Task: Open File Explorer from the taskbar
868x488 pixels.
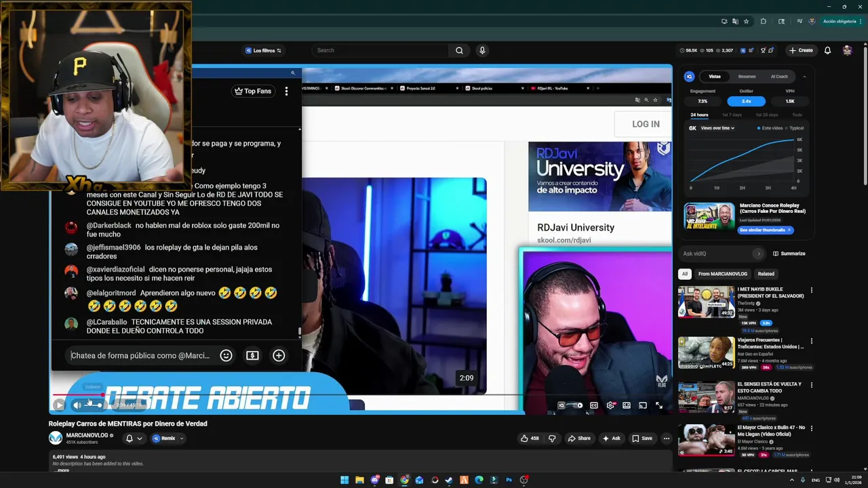Action: pos(359,480)
